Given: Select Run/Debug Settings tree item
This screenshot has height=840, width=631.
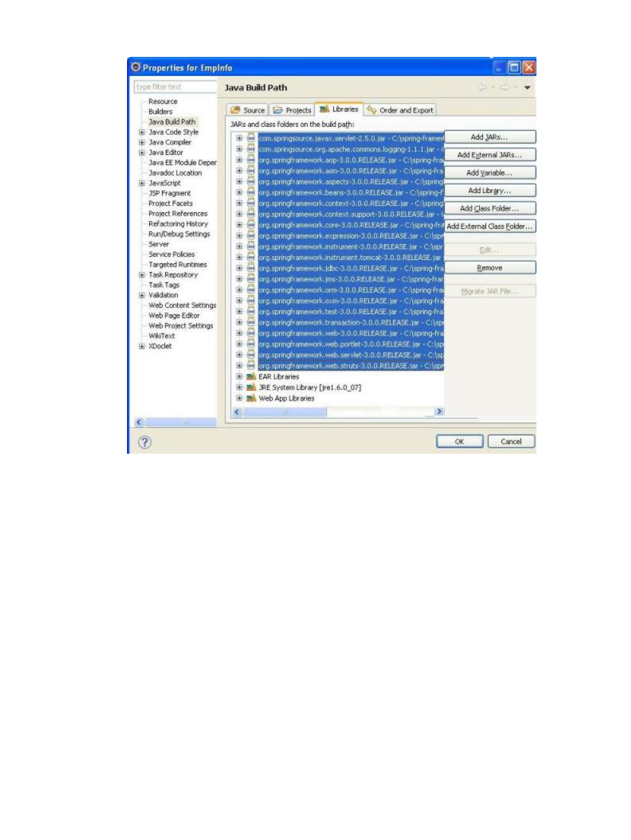Looking at the screenshot, I should coord(179,234).
